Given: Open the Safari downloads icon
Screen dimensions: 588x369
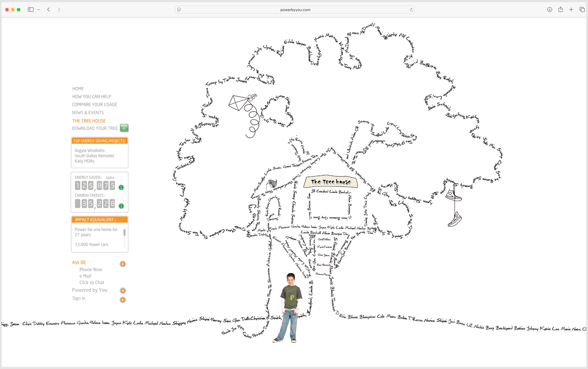Looking at the screenshot, I should (549, 9).
